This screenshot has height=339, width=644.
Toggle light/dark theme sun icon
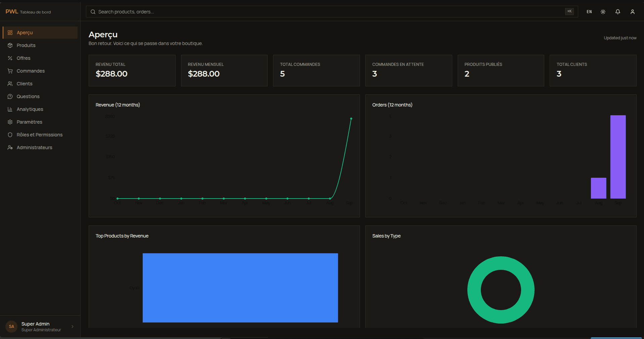tap(603, 12)
